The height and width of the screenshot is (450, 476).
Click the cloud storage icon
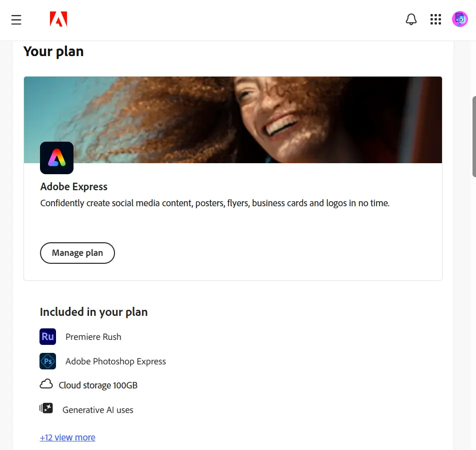46,384
